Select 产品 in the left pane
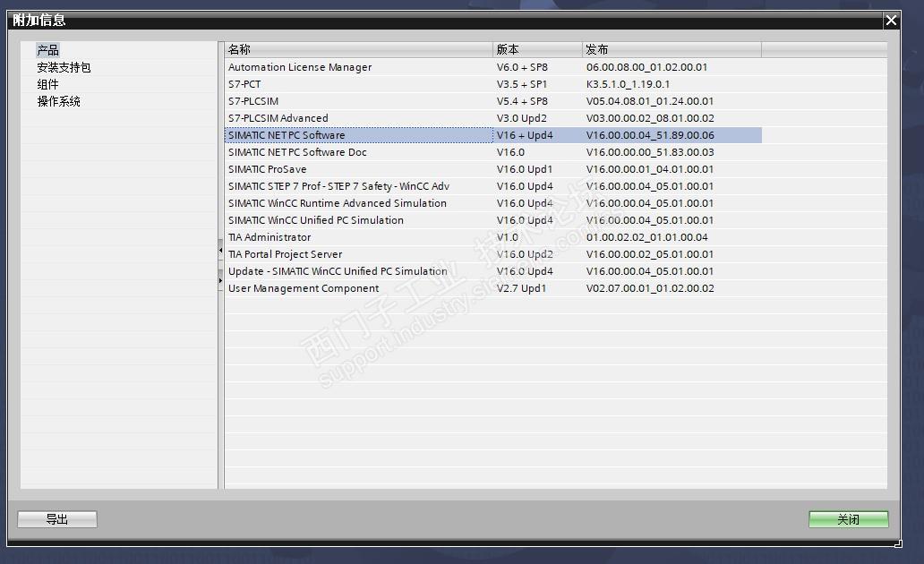Screen dimensions: 924x564 click(x=47, y=50)
